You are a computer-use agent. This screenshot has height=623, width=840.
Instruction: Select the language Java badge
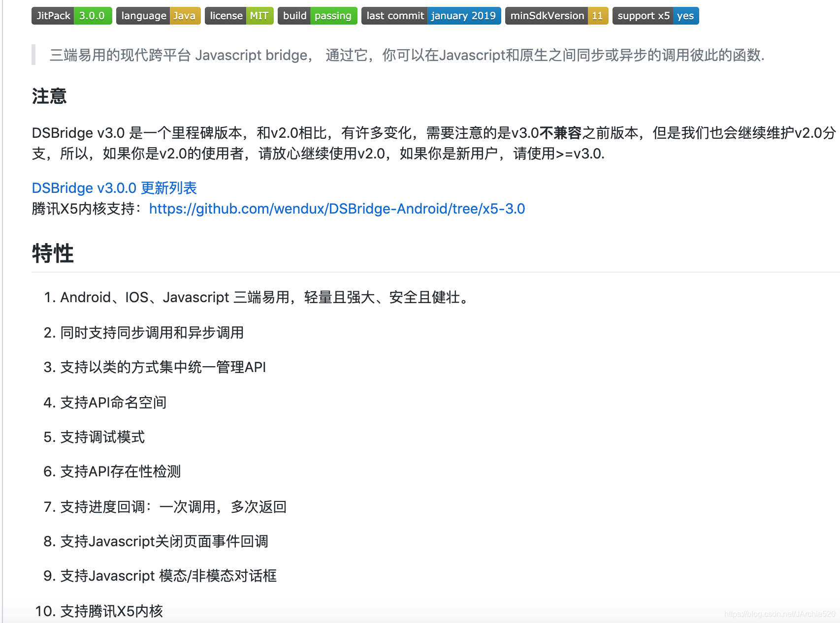coord(158,15)
